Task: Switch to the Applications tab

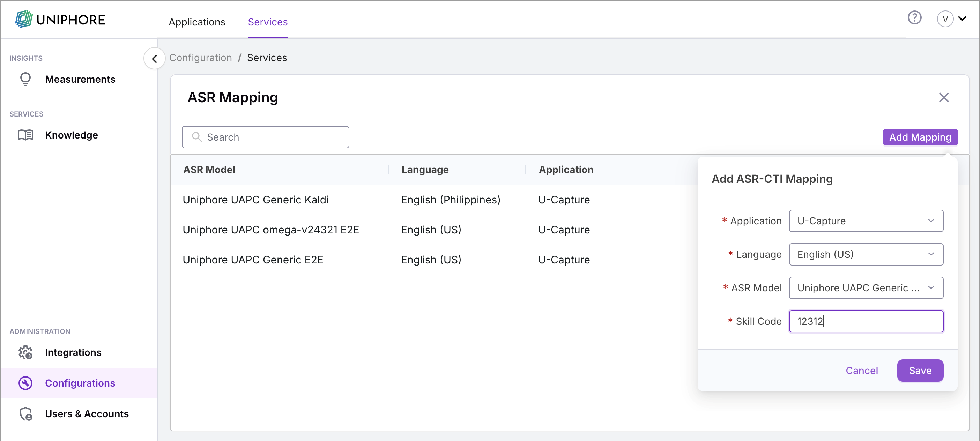Action: (197, 22)
